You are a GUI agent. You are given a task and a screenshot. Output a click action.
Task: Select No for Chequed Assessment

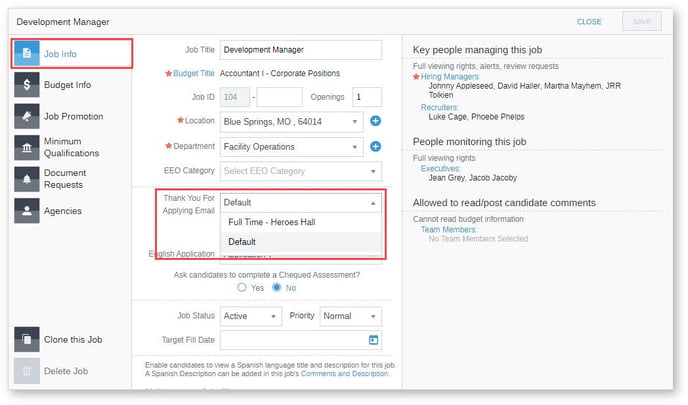point(276,288)
